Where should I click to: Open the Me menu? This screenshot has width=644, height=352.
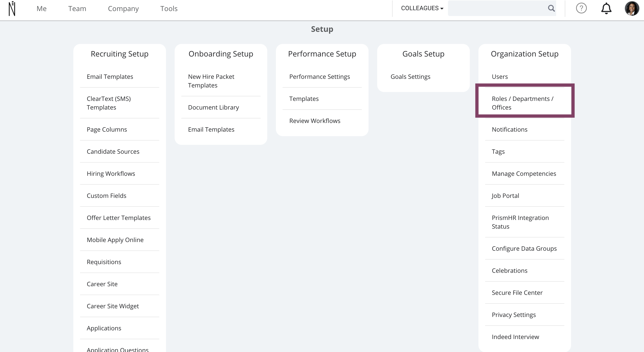pyautogui.click(x=42, y=8)
